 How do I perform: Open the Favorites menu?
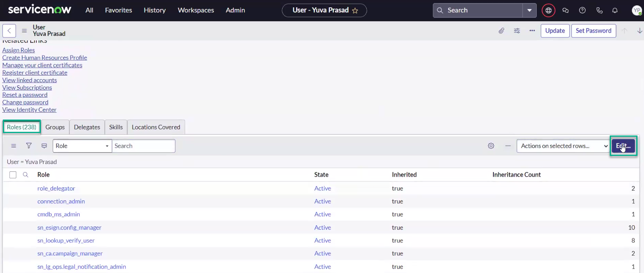(x=119, y=10)
